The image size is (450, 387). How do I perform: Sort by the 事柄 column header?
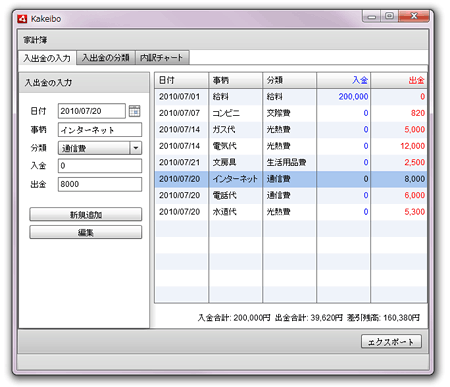point(236,80)
